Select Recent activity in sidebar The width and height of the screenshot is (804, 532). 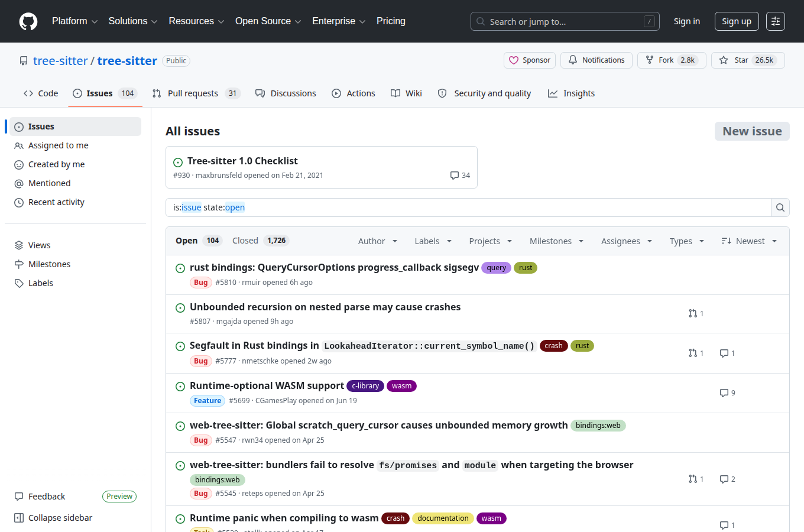pos(75,202)
